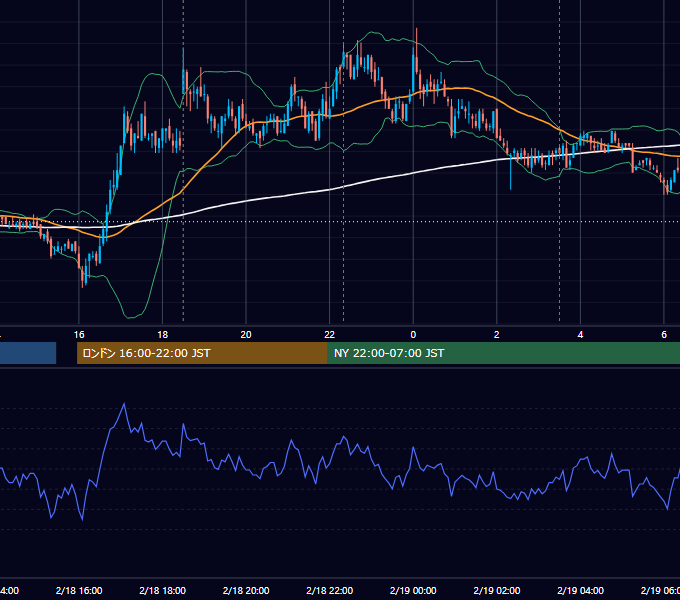Click the ロンドン 16:00-22:00 JST session bar

202,353
